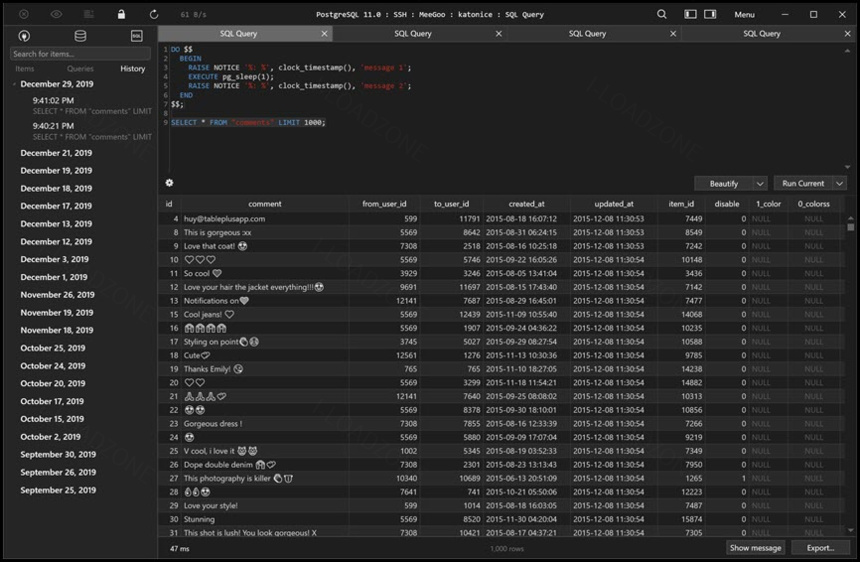
Task: Click the lock icon in the title bar
Action: click(121, 14)
